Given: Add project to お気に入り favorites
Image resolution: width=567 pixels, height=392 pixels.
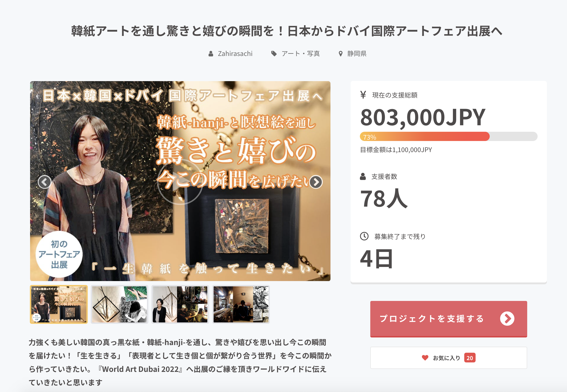Looking at the screenshot, I should [449, 358].
